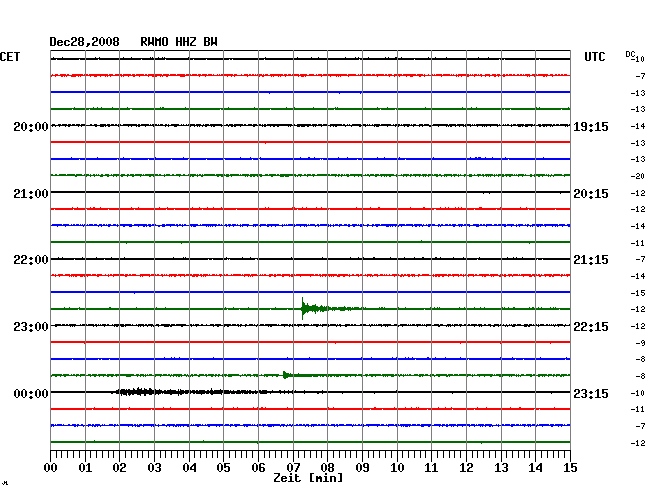The width and height of the screenshot is (650, 494).
Task: Click minute 15 on the time axis
Action: click(x=570, y=467)
